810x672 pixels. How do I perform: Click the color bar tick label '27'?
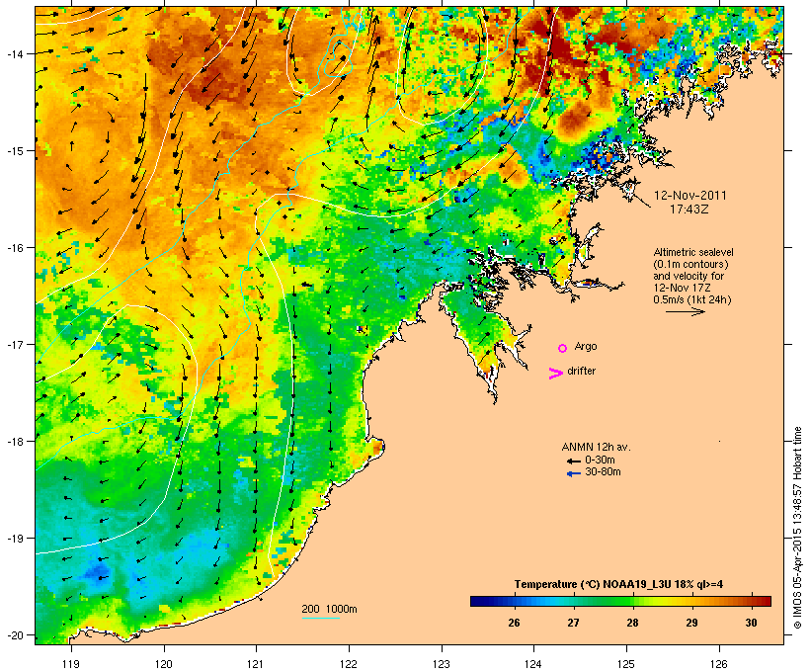[573, 623]
